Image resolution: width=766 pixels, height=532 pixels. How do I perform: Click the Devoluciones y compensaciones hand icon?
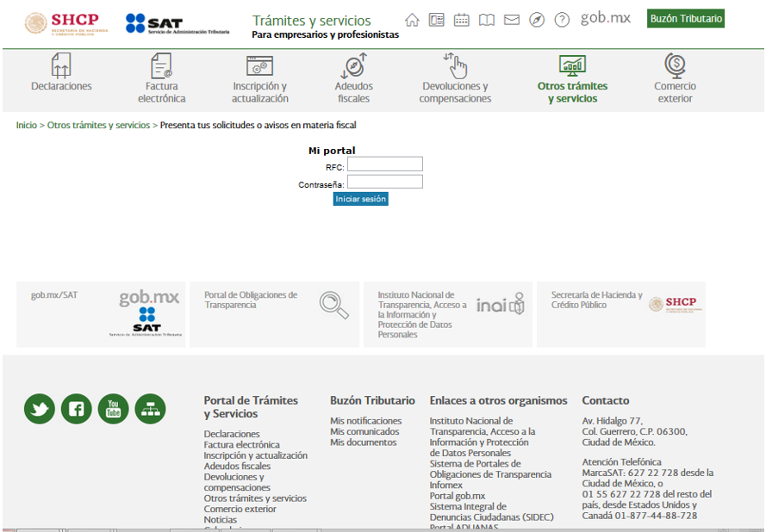pyautogui.click(x=455, y=65)
